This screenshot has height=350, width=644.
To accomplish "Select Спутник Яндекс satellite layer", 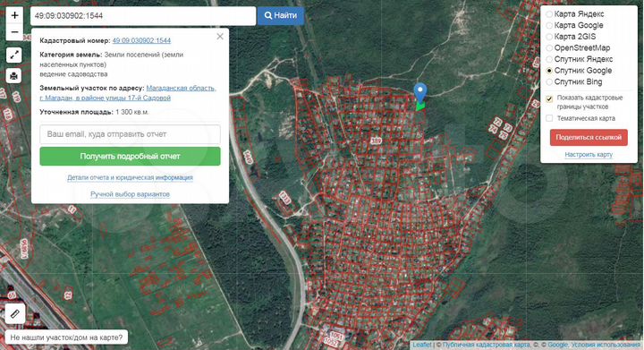I will (x=549, y=59).
